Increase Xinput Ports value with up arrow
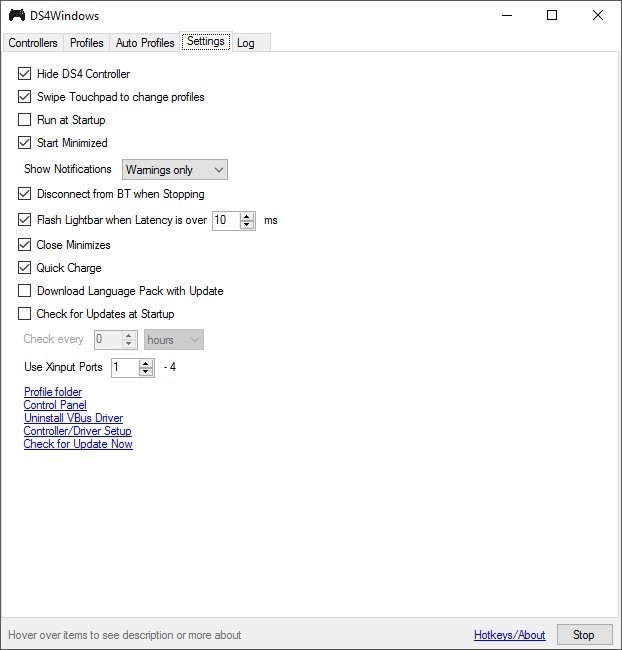The height and width of the screenshot is (650, 622). tap(146, 363)
